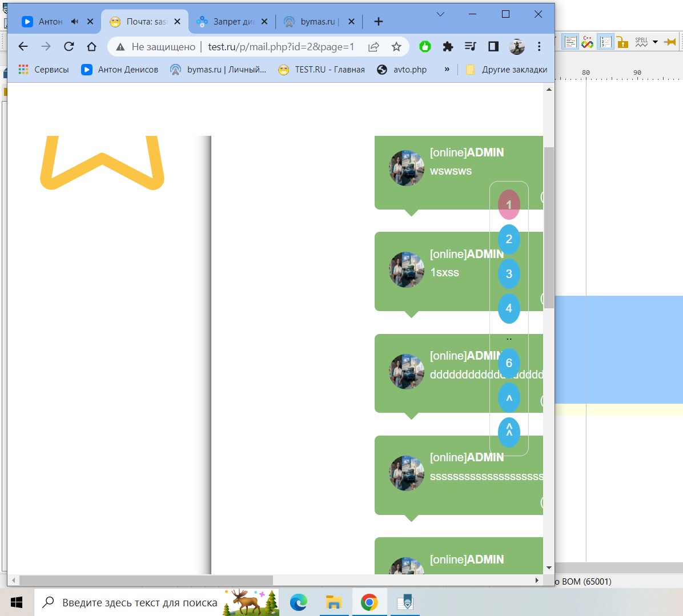Screen dimensions: 683x616
Task: Open the Chrome profile avatar
Action: point(517,47)
